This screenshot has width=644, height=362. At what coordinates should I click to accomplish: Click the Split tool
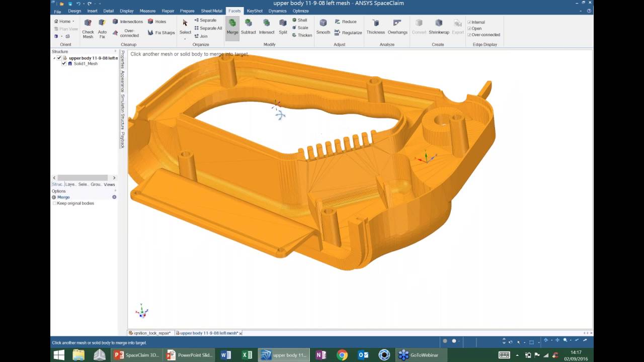click(x=283, y=27)
